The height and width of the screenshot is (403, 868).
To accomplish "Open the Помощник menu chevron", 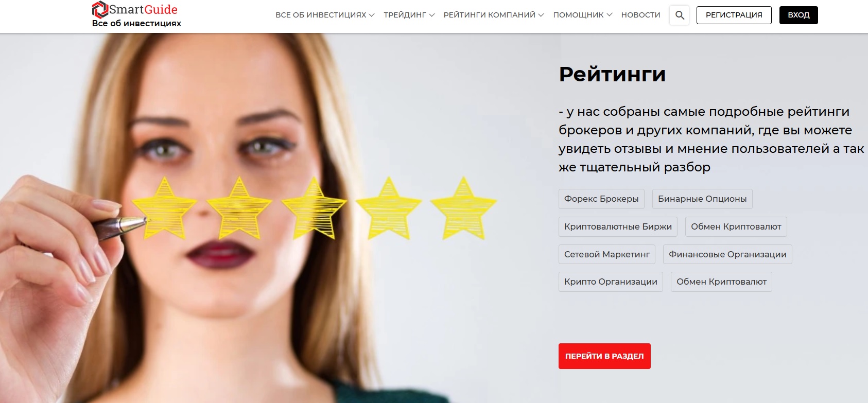I will 610,15.
